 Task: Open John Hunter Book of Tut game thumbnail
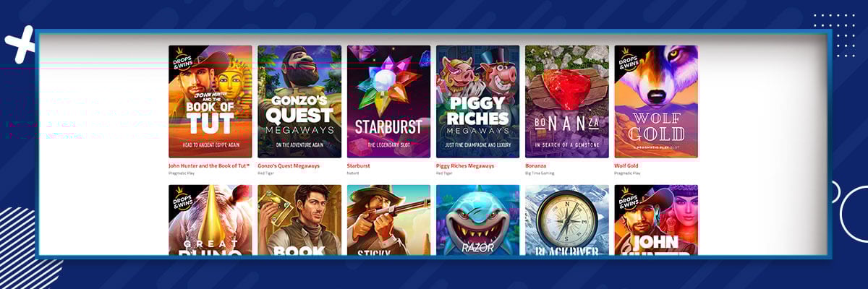(x=210, y=102)
